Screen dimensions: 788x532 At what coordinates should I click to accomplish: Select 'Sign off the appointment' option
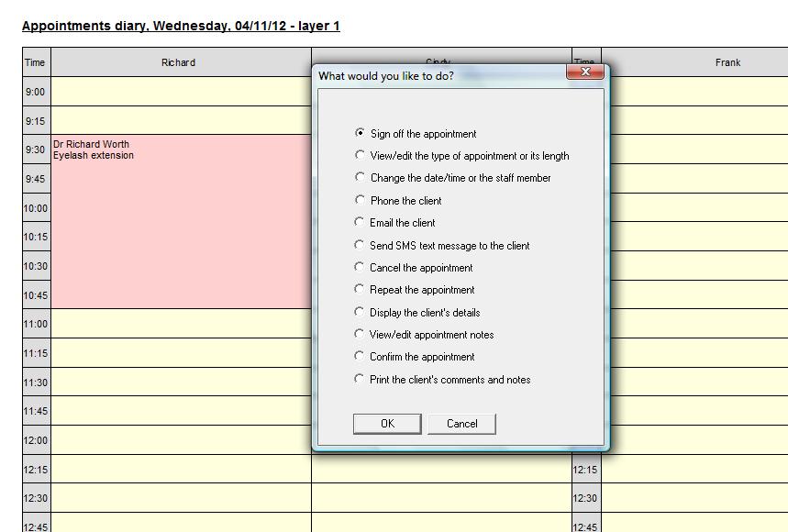pyautogui.click(x=360, y=133)
